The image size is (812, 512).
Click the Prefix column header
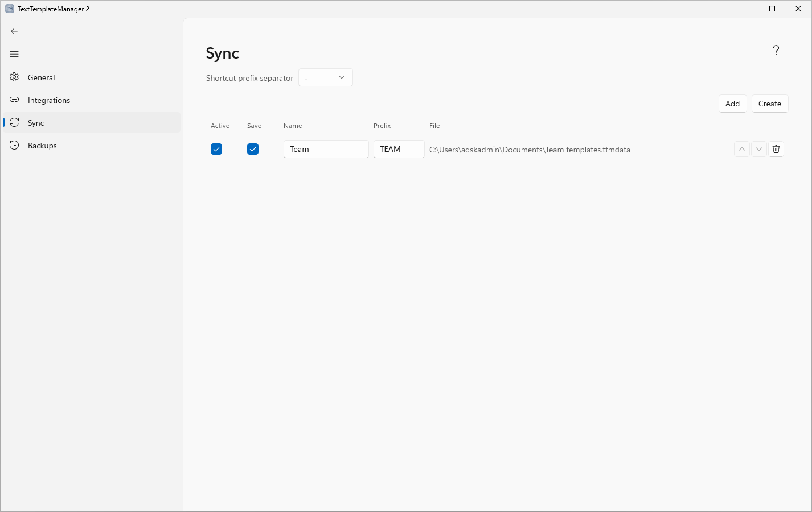click(x=382, y=126)
